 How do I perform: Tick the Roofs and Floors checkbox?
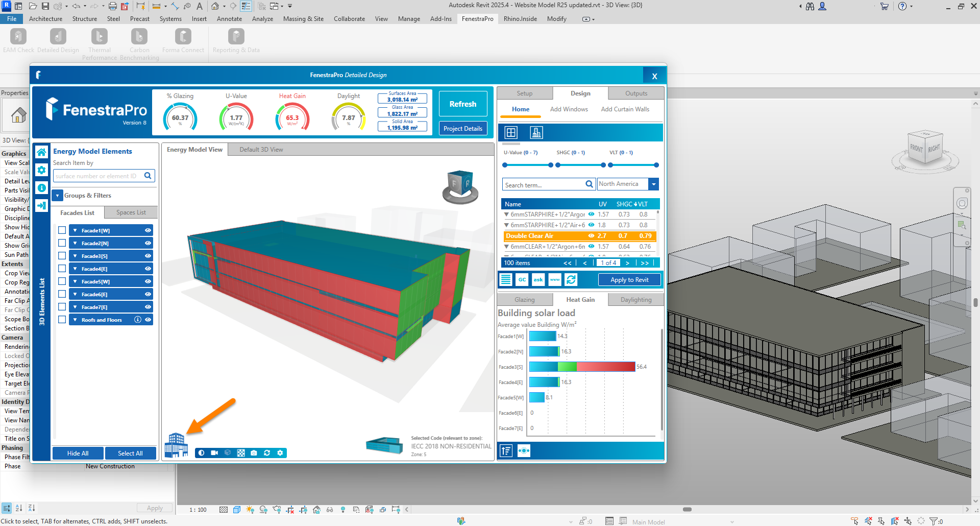[62, 320]
